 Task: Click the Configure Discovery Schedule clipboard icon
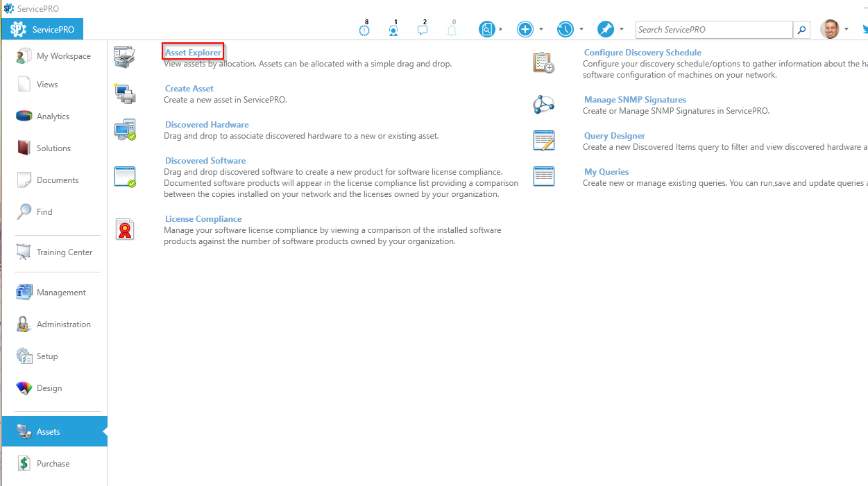(x=544, y=63)
